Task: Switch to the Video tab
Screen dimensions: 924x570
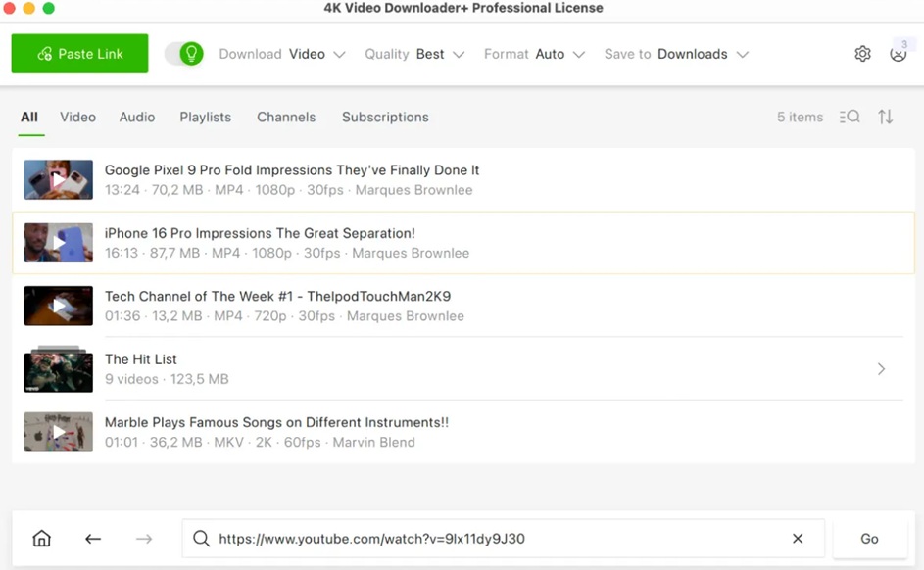Action: (77, 118)
